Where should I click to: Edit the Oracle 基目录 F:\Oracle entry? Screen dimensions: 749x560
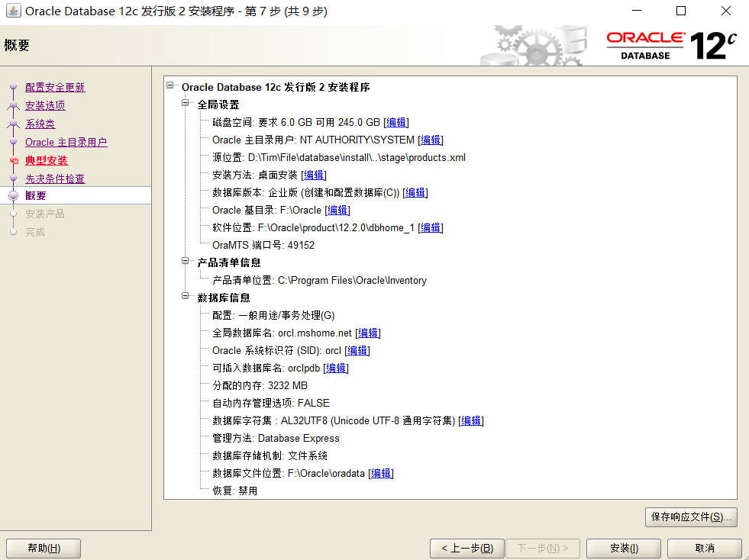[x=337, y=210]
